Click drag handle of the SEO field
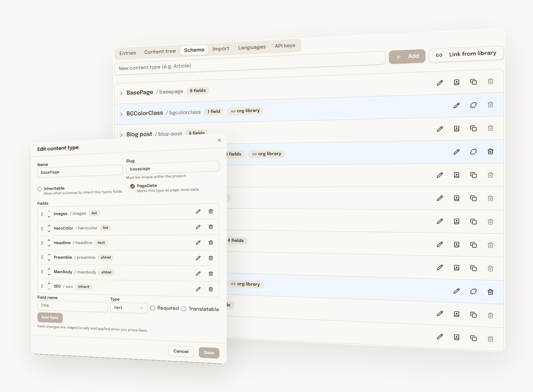Viewport: 533px width, 392px height. point(42,286)
